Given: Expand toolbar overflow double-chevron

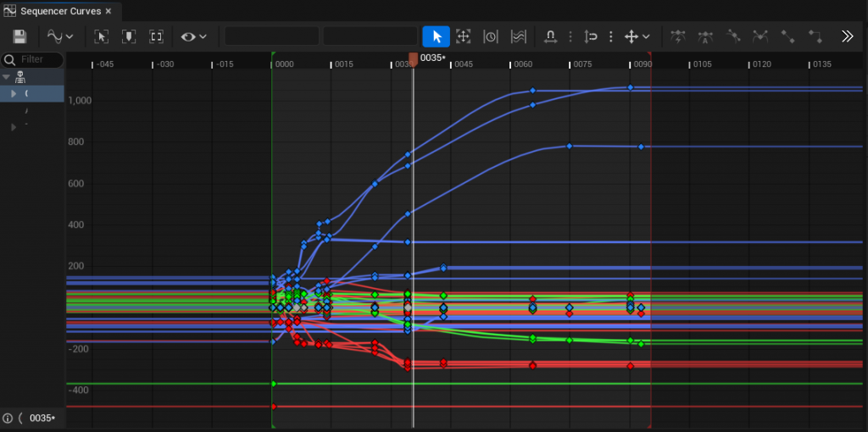Looking at the screenshot, I should (x=848, y=36).
